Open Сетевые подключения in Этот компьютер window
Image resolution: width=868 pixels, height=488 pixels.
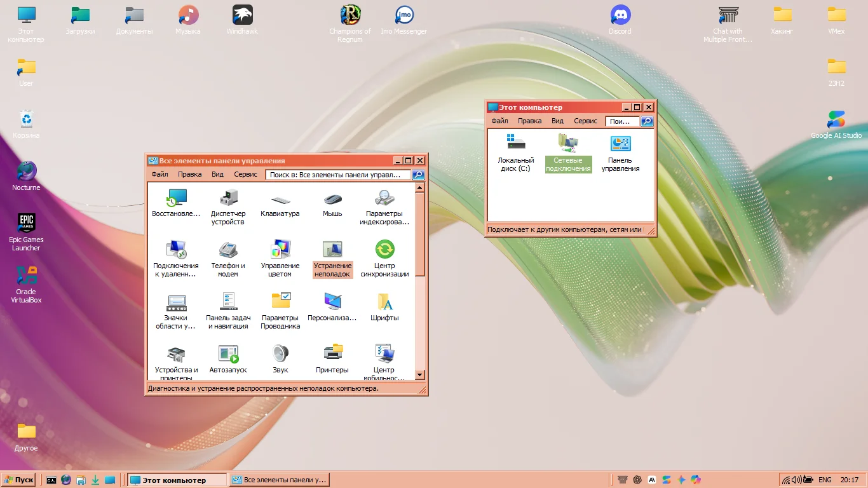pos(568,153)
